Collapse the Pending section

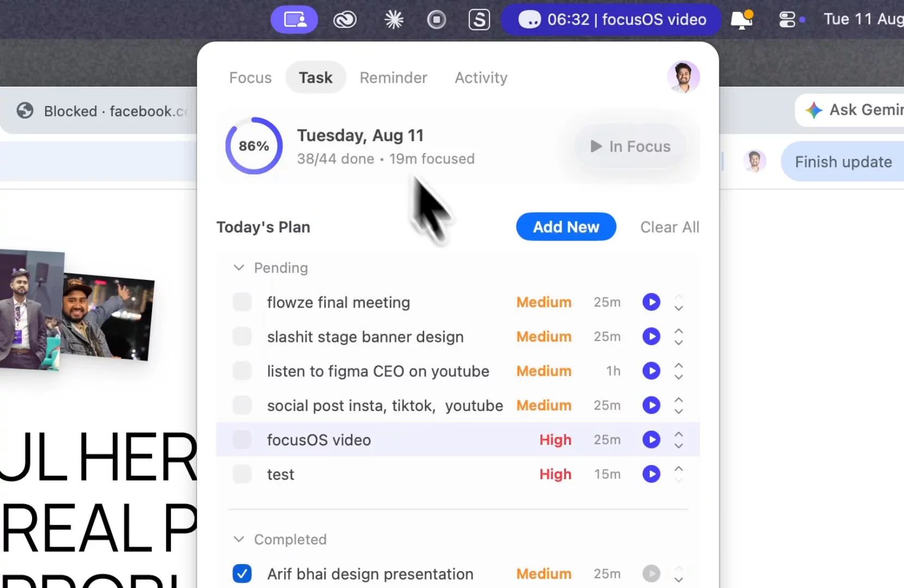[239, 268]
